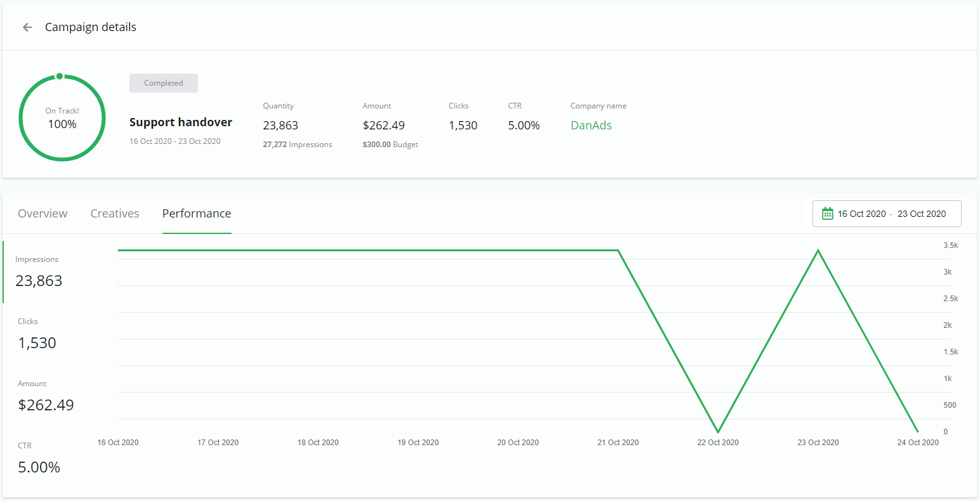Click end date 23 Oct 2020 in date range
This screenshot has width=980, height=501.
click(x=922, y=214)
